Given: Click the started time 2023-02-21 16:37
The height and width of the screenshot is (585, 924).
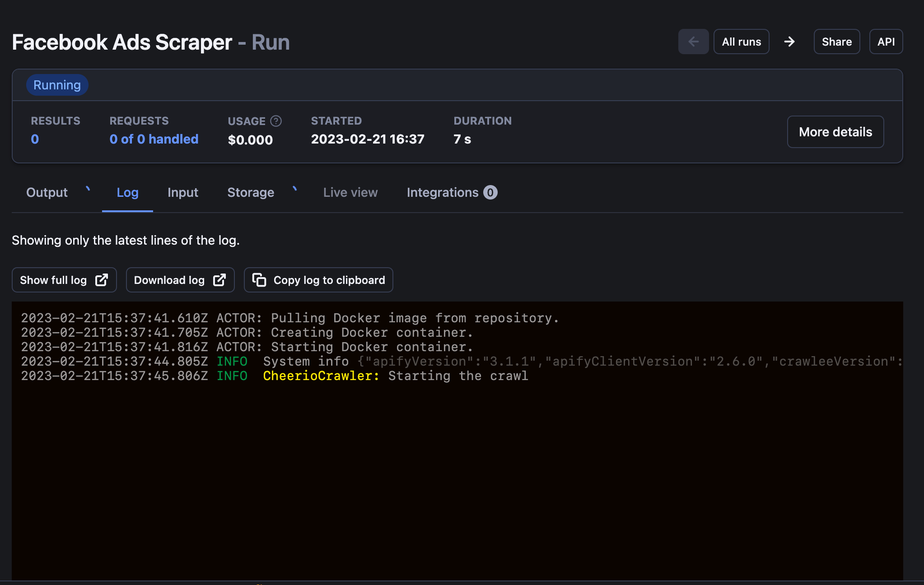Looking at the screenshot, I should pyautogui.click(x=368, y=139).
